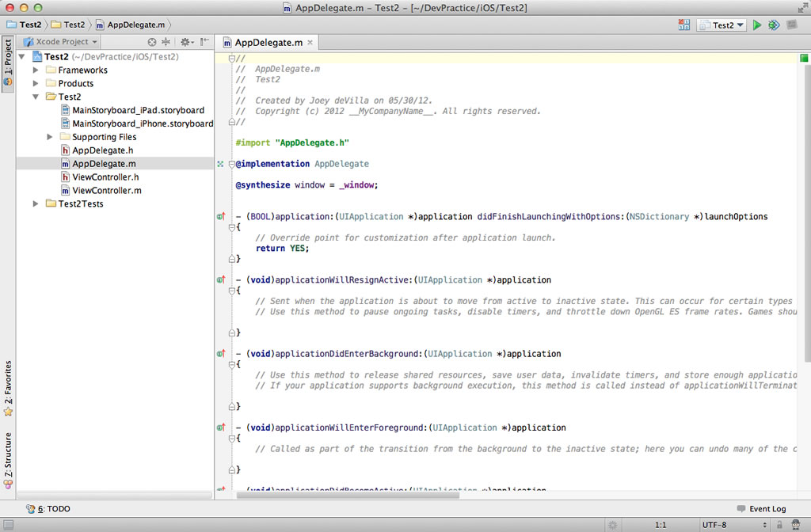Click the #import "AppDelegate.h" line in editor

point(292,142)
